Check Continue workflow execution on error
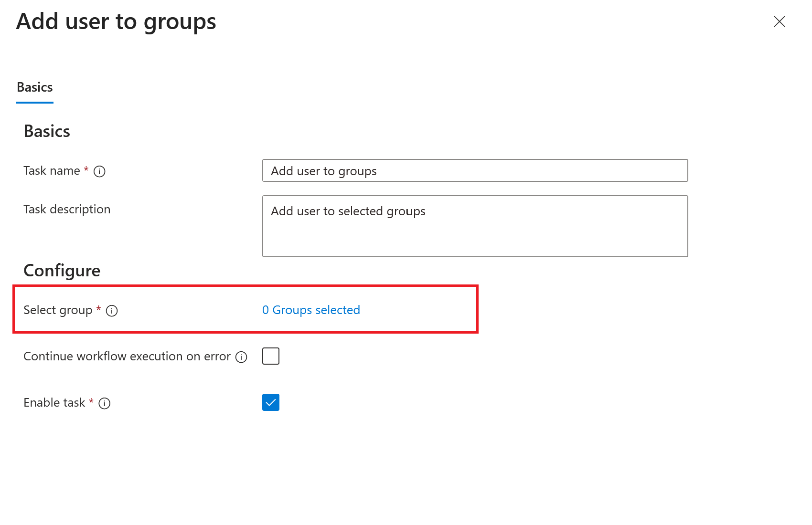 [270, 356]
